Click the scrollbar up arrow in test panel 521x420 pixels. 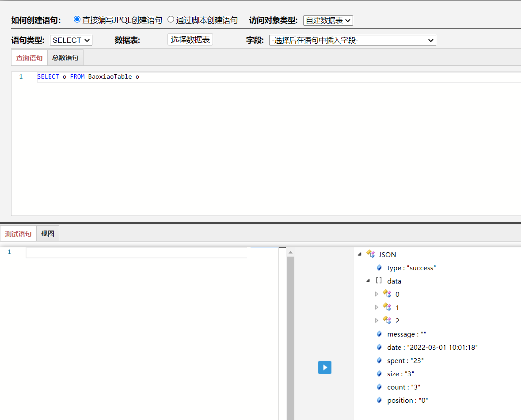pyautogui.click(x=290, y=253)
